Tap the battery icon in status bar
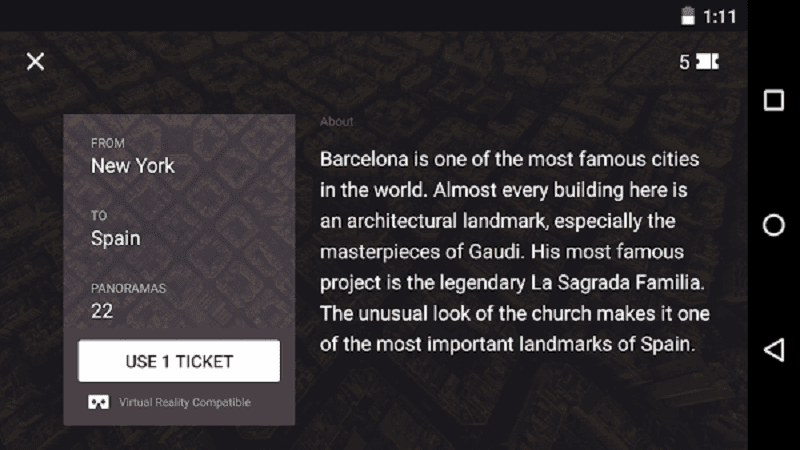 point(687,16)
